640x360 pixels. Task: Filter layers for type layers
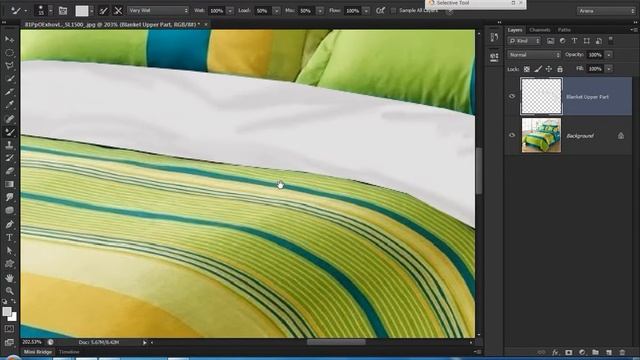(x=574, y=41)
